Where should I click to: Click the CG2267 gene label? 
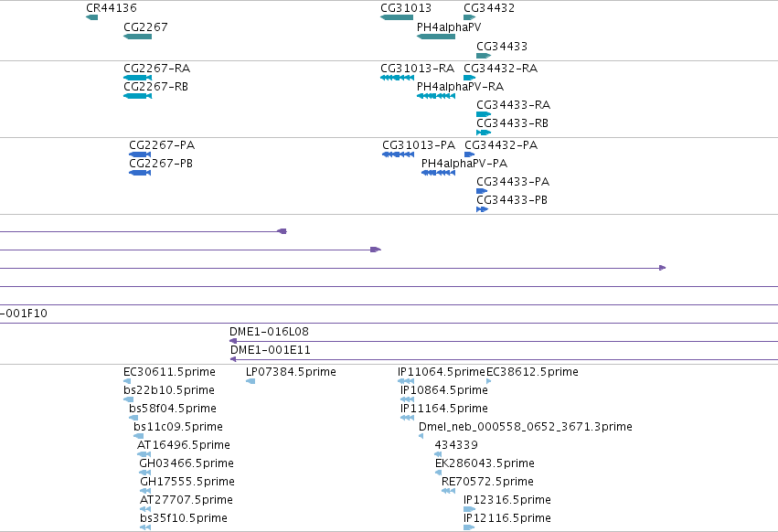145,27
